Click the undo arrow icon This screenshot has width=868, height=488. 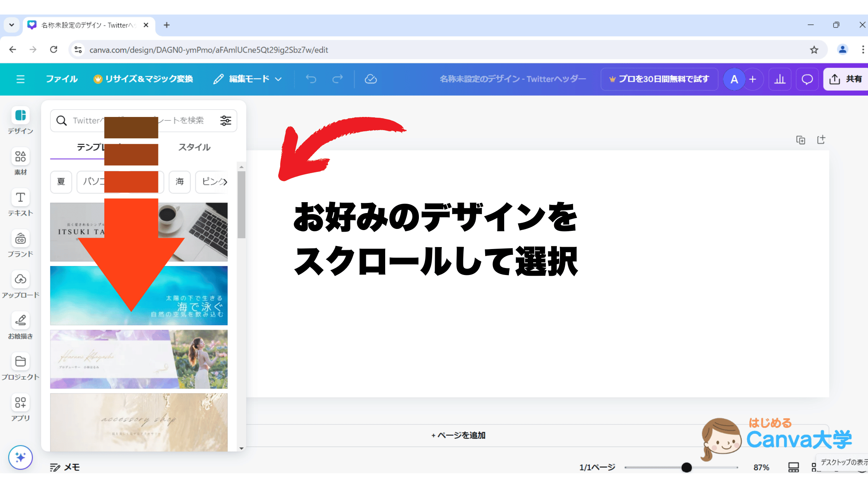pyautogui.click(x=311, y=79)
